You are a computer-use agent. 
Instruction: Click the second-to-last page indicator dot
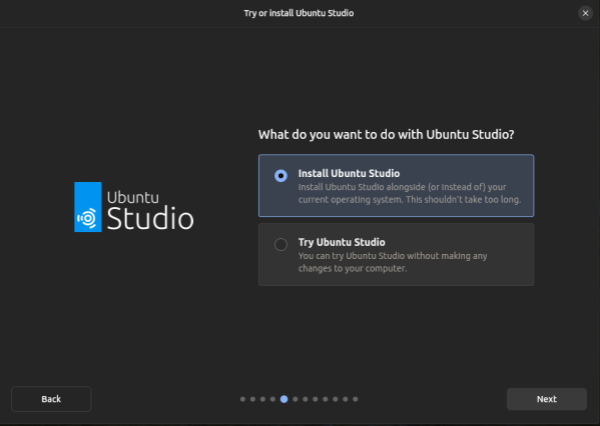pos(345,399)
